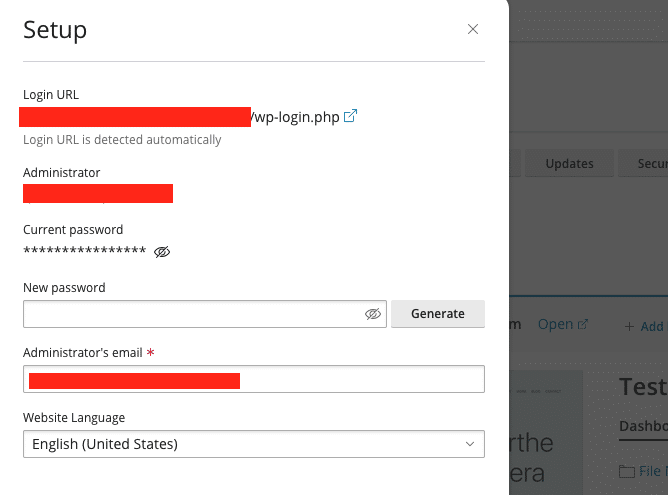Click the File Manager link text

point(653,471)
